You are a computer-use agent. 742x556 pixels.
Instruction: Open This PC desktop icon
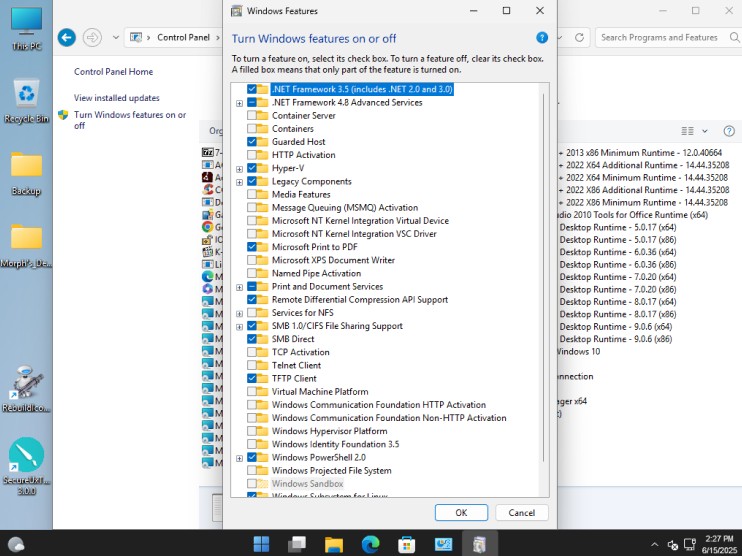pyautogui.click(x=26, y=28)
